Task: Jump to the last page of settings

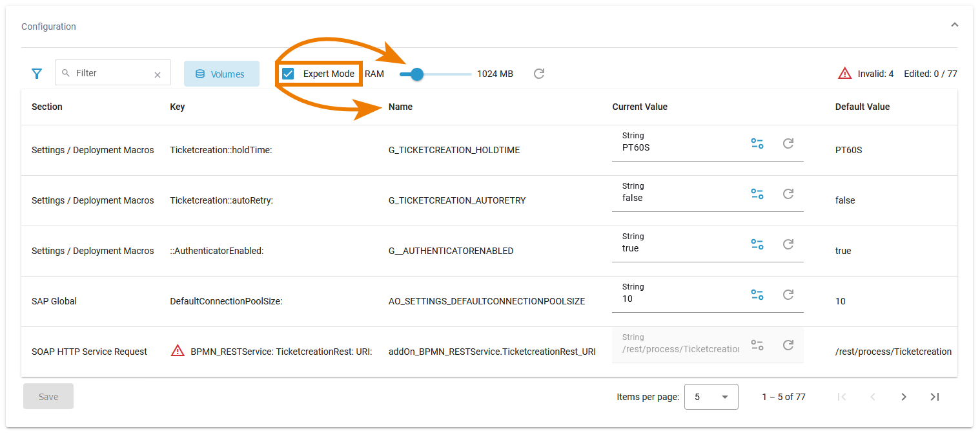Action: click(x=935, y=397)
